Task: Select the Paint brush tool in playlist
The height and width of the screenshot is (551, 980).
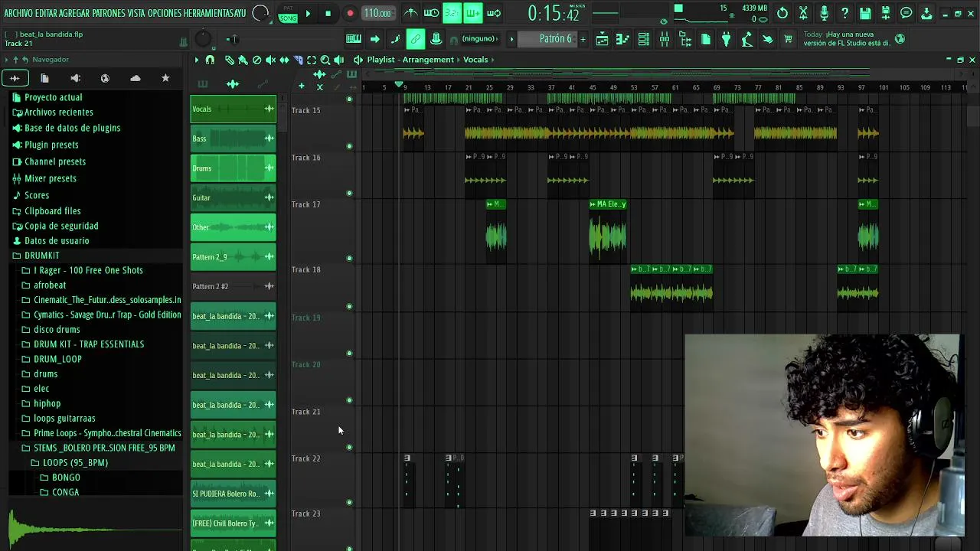Action: (x=243, y=60)
